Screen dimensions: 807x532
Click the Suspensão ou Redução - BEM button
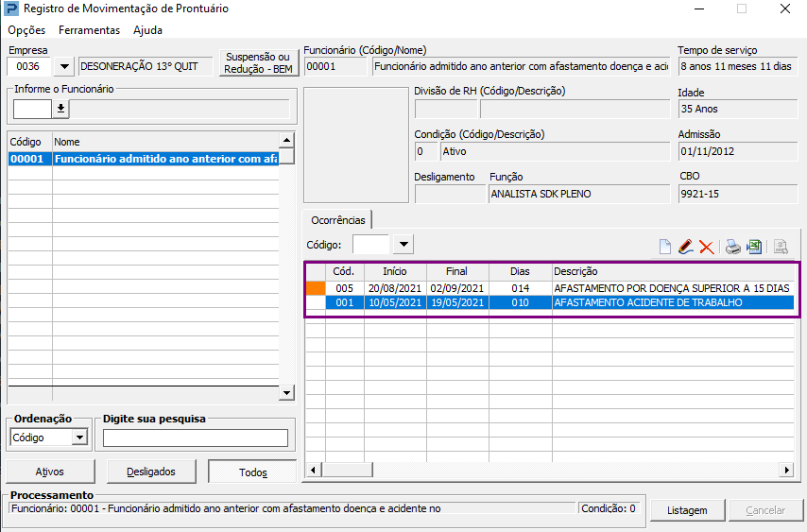tap(258, 62)
